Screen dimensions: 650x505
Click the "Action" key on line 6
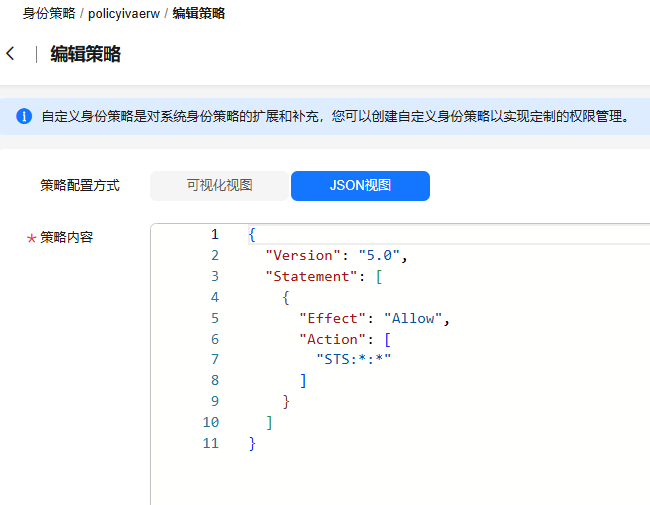click(333, 339)
